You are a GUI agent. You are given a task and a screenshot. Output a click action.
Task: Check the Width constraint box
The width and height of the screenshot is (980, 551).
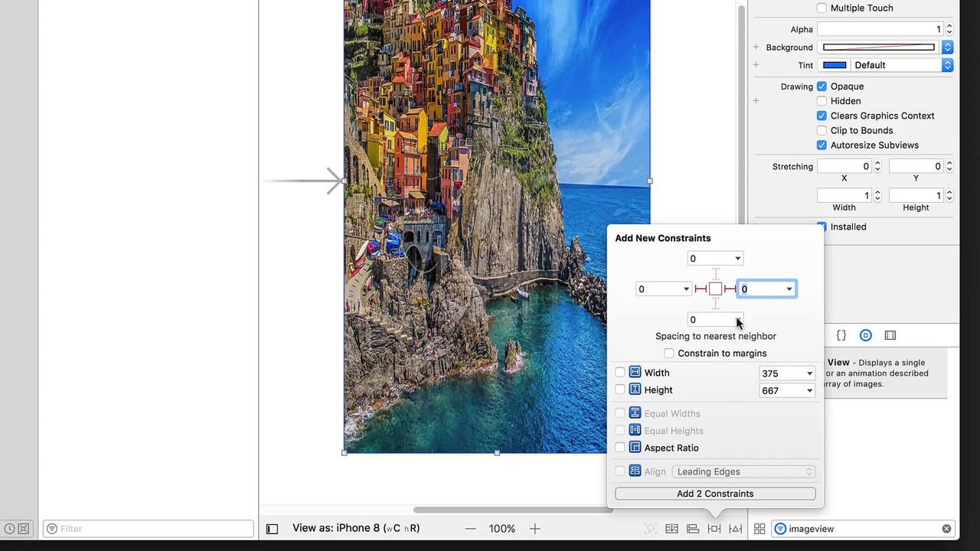click(620, 373)
